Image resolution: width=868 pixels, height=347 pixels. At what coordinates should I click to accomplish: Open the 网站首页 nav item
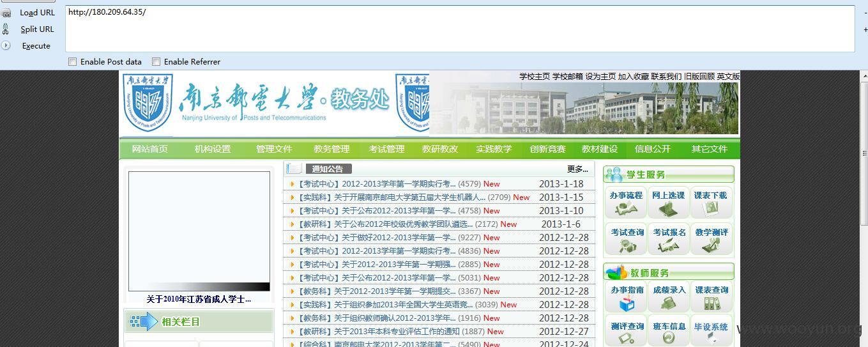tap(149, 149)
